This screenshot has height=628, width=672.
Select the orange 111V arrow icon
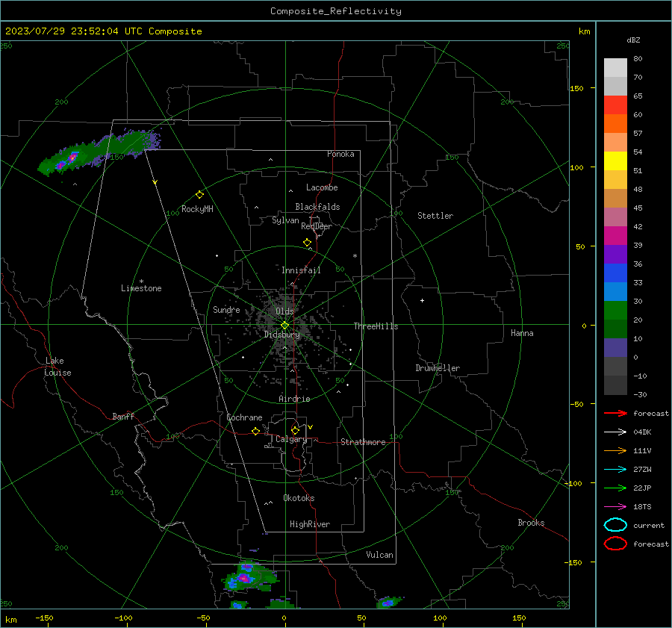click(615, 450)
